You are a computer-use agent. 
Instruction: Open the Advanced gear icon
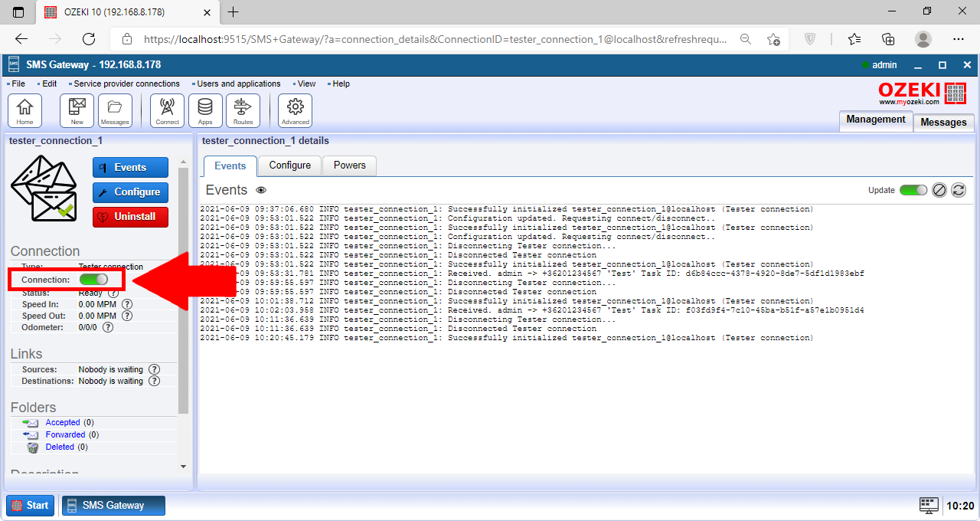[x=295, y=110]
